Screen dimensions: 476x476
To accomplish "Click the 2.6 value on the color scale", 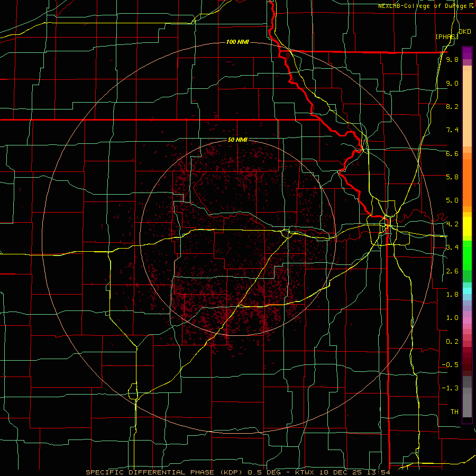I will click(x=452, y=271).
